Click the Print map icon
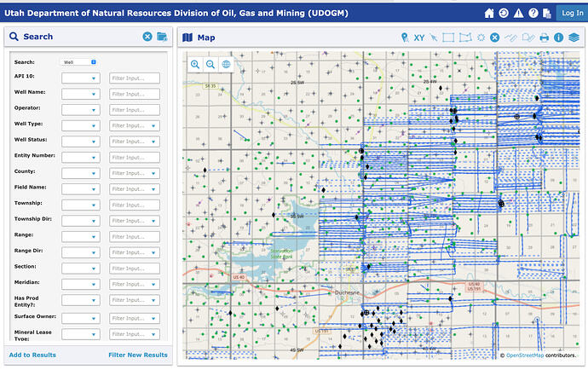This screenshot has width=588, height=370. click(544, 38)
